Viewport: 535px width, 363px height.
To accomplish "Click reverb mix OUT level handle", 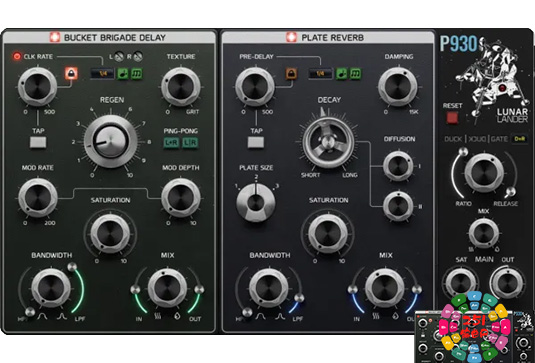I will click(x=417, y=290).
